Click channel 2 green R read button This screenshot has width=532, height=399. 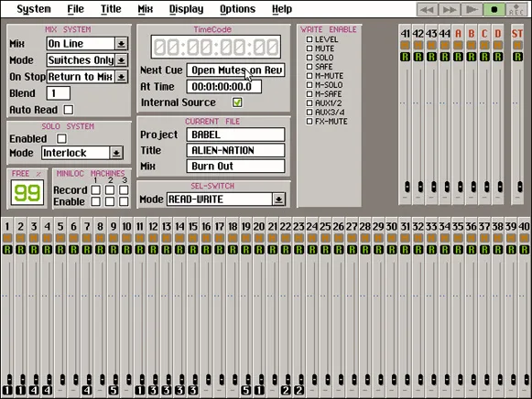pos(21,250)
